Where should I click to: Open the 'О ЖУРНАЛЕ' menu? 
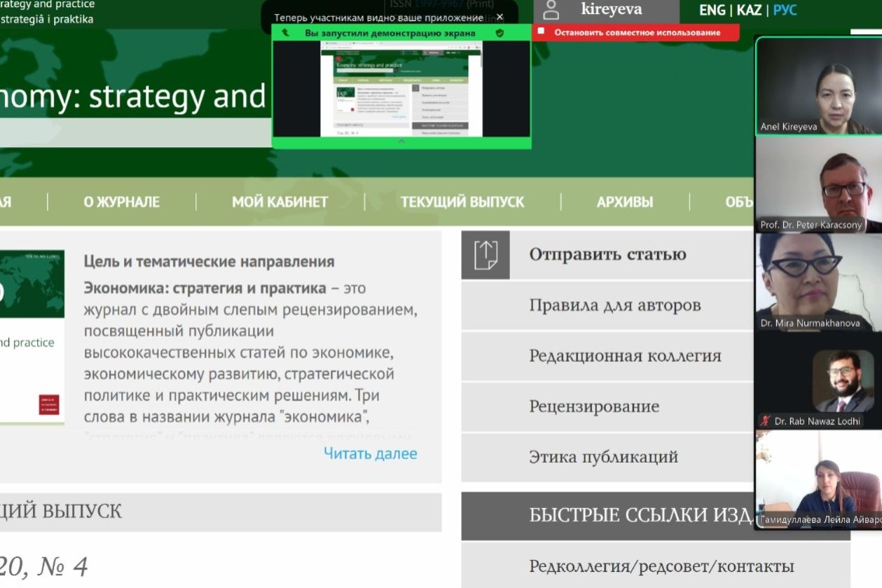point(121,202)
